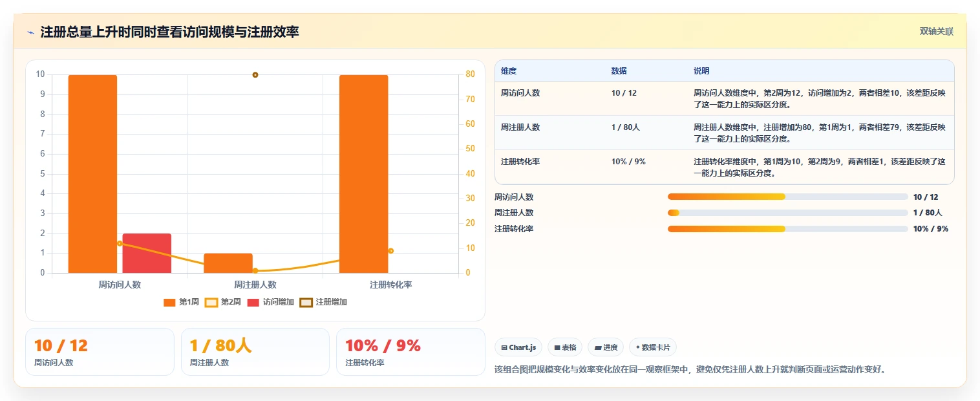Click the 数据 column header
Image resolution: width=980 pixels, height=401 pixels.
tap(619, 71)
